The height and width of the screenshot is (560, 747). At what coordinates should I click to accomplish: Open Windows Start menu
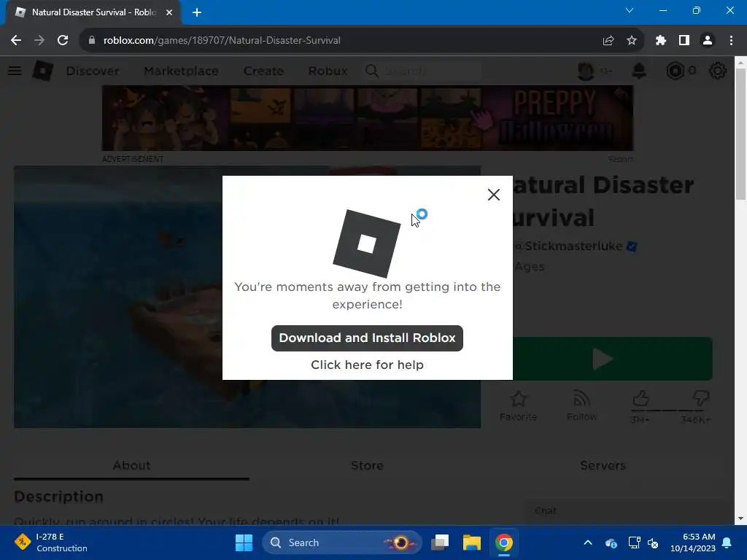244,542
